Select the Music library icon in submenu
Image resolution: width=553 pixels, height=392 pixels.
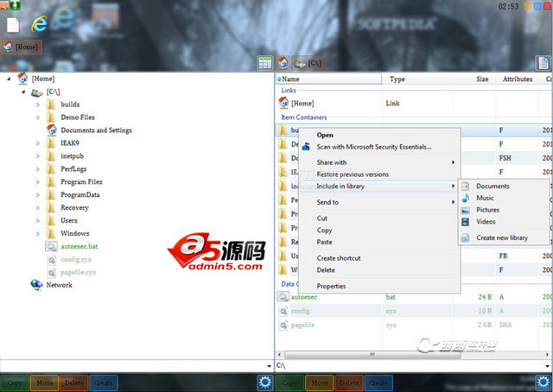(x=466, y=198)
